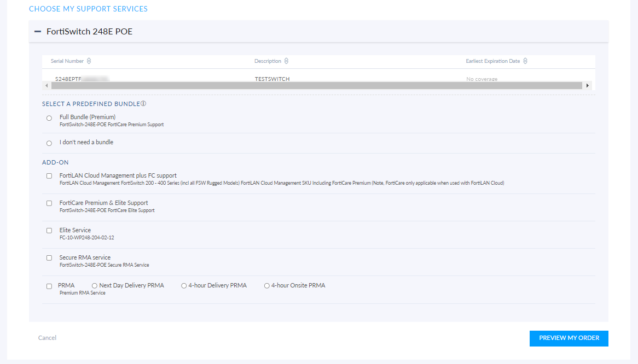Select 4-hour Onsite PRMA
Viewport: 638px width, 364px height.
coord(266,285)
